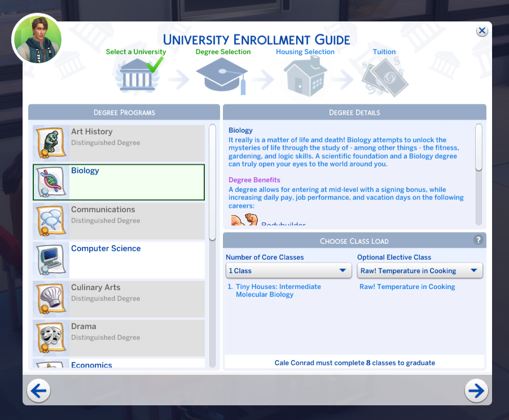Click the Culinary Arts chef hat icon
Viewport: 509px width, 420px height.
tap(51, 299)
